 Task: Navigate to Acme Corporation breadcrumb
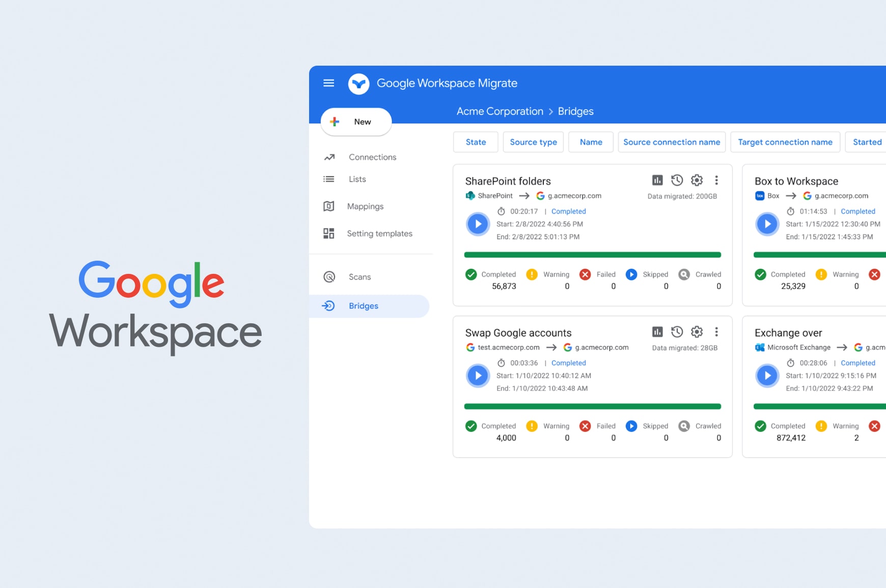500,111
